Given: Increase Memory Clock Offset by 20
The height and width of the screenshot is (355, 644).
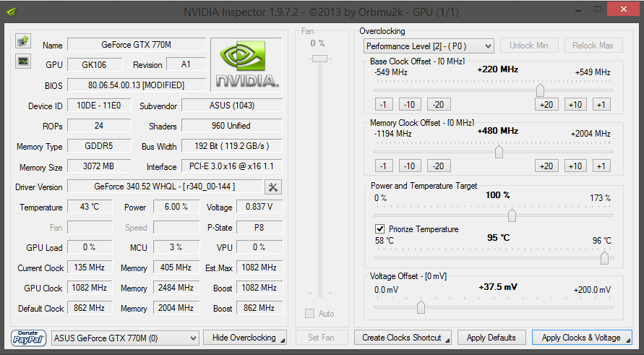Looking at the screenshot, I should 546,166.
